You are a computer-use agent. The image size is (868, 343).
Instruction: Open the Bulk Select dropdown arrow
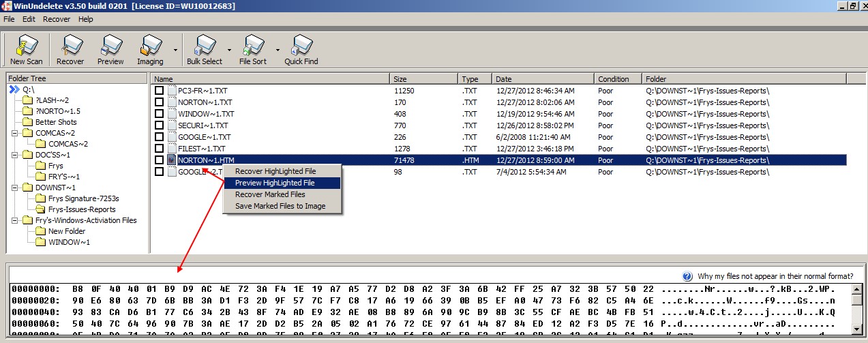229,50
